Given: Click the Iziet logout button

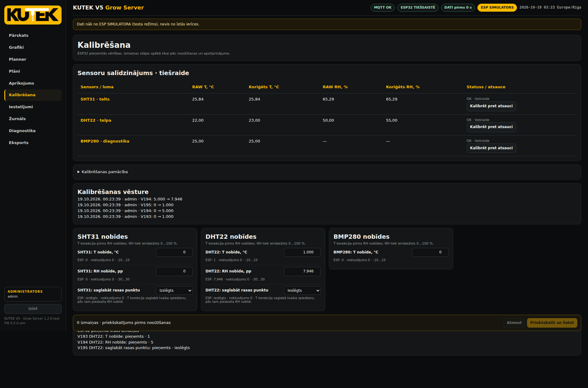Looking at the screenshot, I should [x=33, y=309].
